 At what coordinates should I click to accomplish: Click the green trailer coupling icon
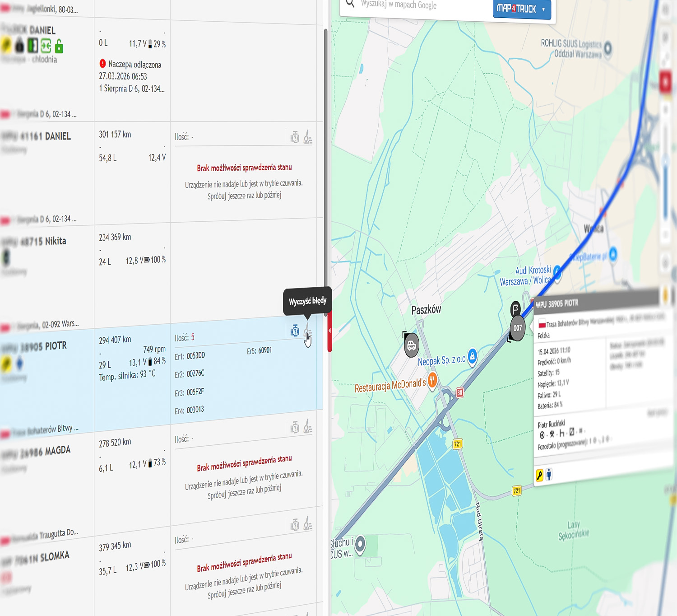point(46,46)
